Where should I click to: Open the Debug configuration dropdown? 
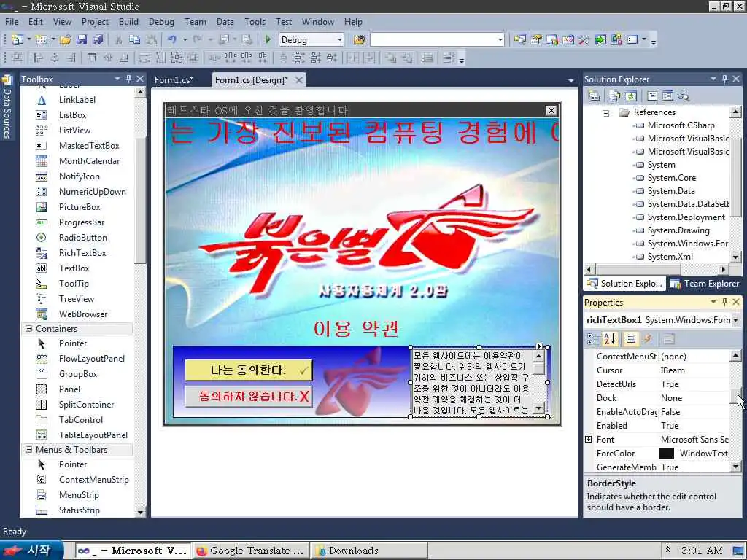pos(340,40)
